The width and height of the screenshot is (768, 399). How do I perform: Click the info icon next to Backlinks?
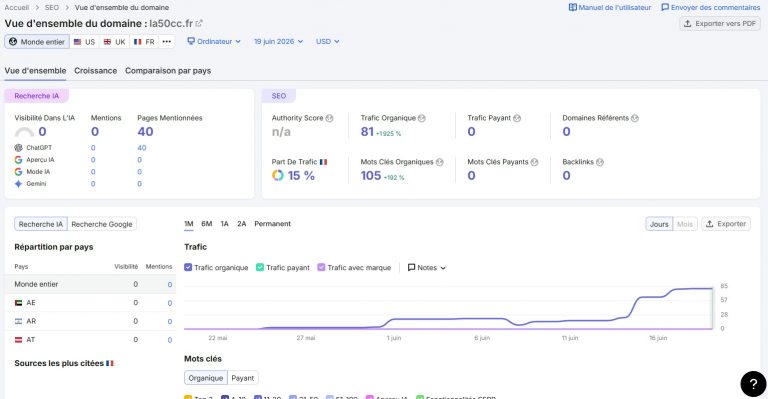click(x=600, y=162)
